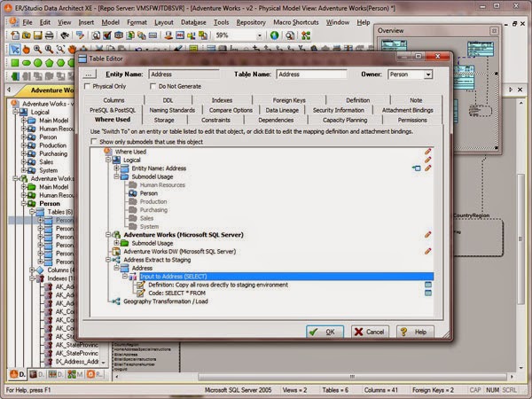
Task: Click the repository people icon in toolbar
Action: (306, 35)
